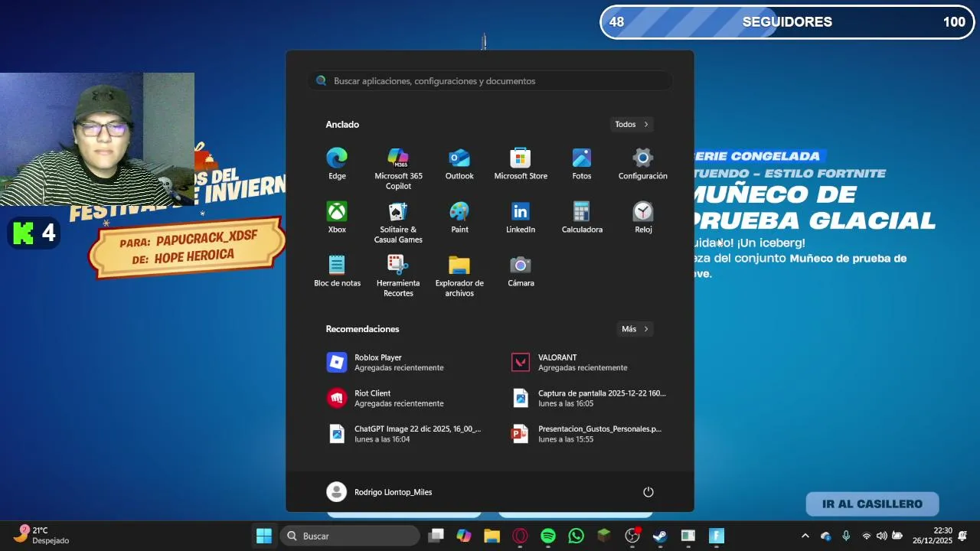Launch Microsoft 365 Copilot
This screenshot has height=551, width=980.
coord(398,169)
